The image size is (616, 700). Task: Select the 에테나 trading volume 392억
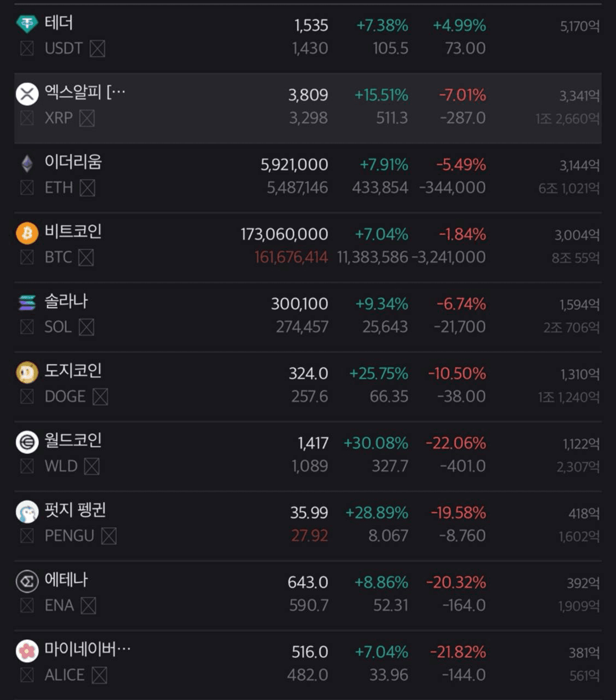coord(583,584)
